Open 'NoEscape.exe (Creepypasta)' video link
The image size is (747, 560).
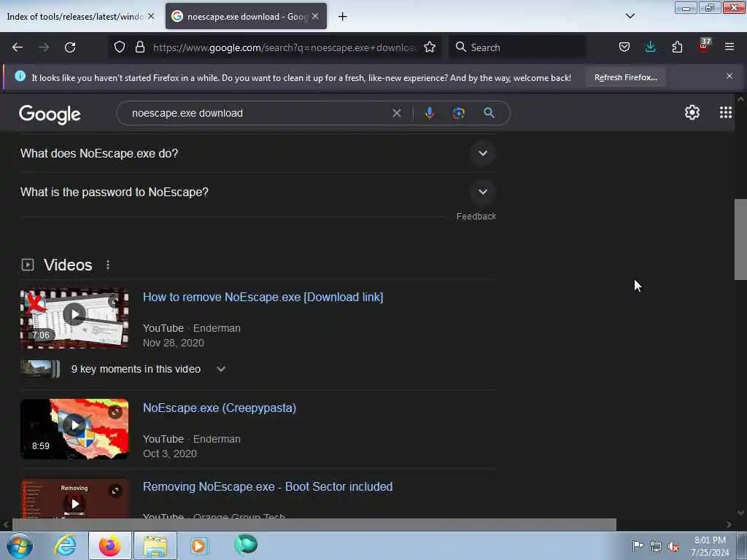[x=220, y=408]
